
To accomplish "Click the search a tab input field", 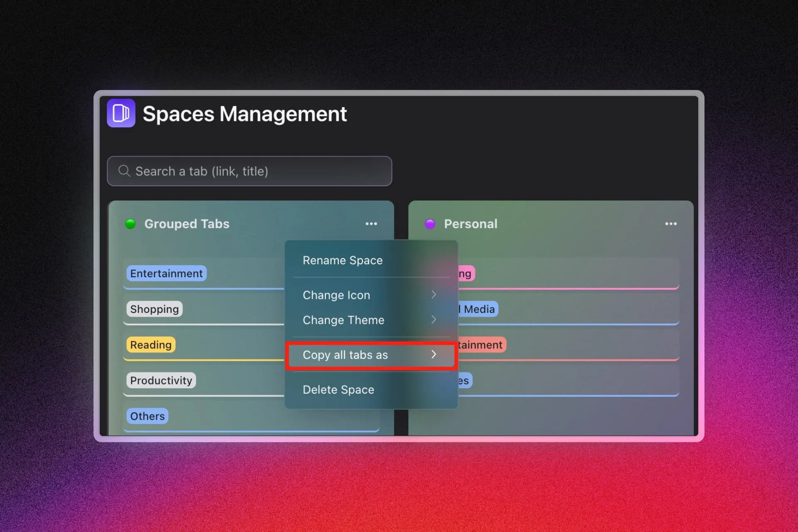I will click(x=249, y=171).
